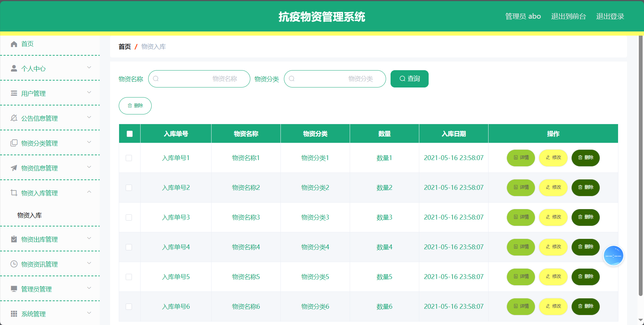Select the 物资入库 submenu item
Screen dimensions: 644x325
pyautogui.click(x=50, y=215)
